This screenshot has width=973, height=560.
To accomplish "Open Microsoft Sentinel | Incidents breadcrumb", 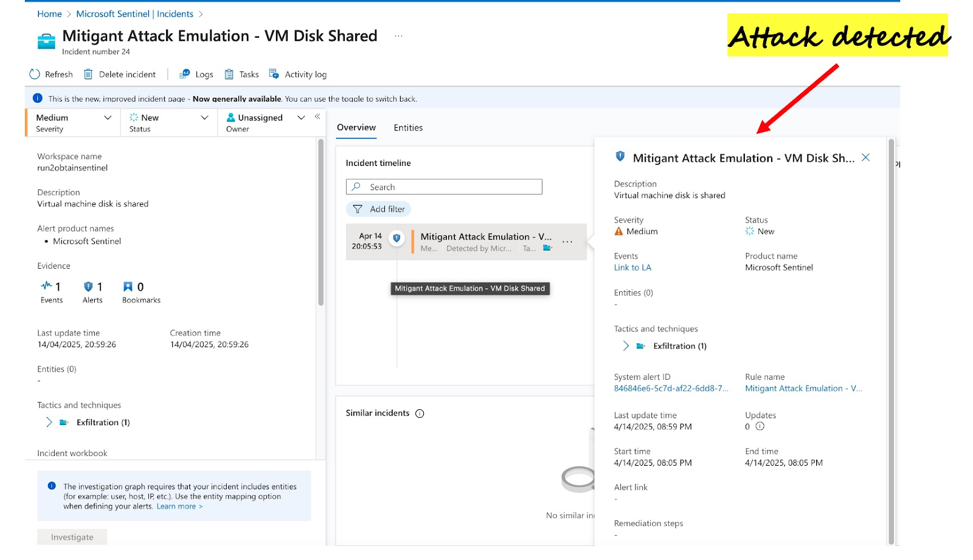I will click(134, 14).
